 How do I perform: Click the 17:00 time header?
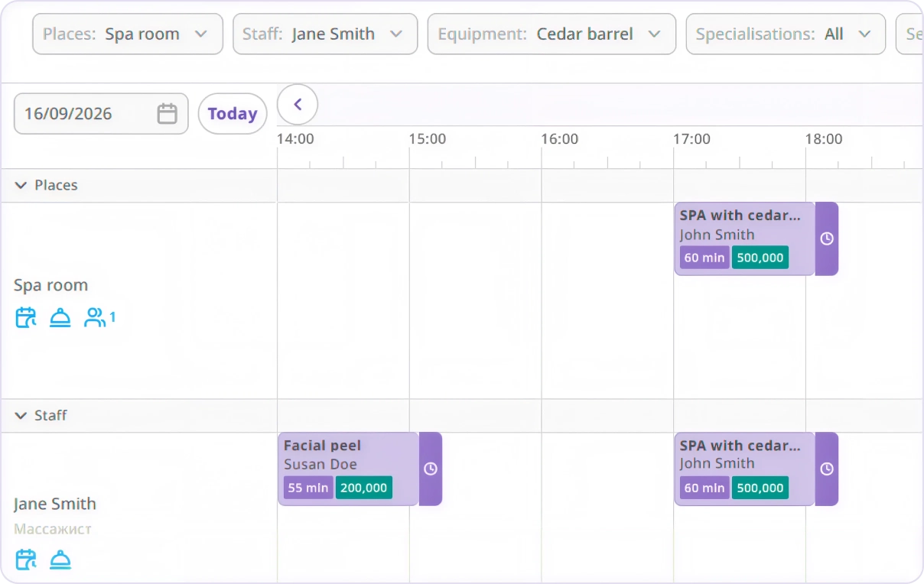[691, 139]
